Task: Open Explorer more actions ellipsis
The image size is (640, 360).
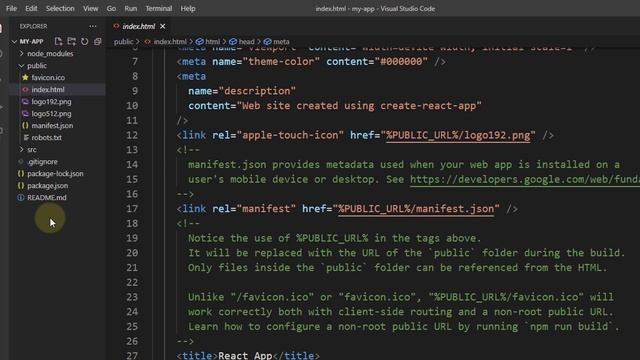Action: point(93,26)
